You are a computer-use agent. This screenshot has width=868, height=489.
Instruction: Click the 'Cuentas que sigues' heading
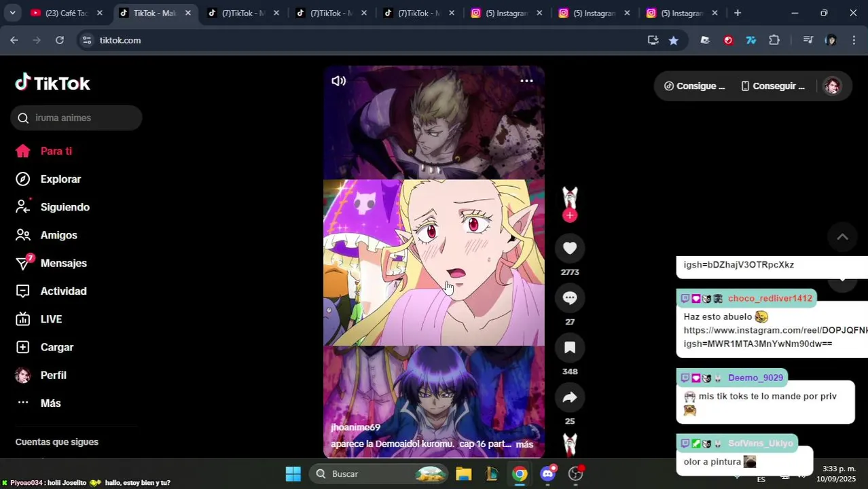(57, 442)
